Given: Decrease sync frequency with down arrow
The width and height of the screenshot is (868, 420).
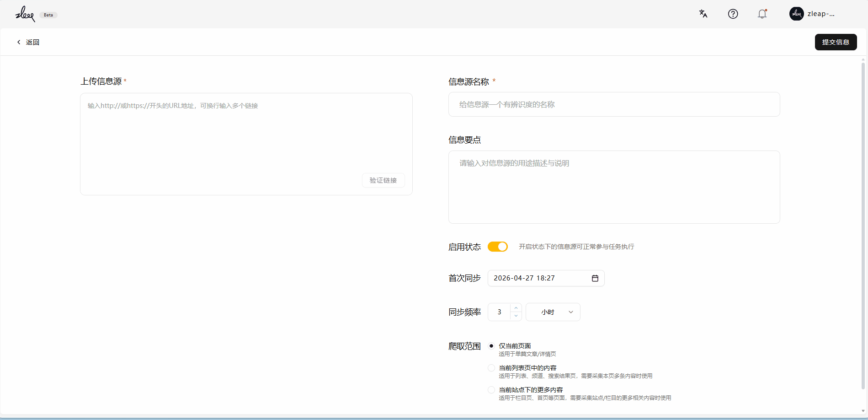Looking at the screenshot, I should (516, 316).
